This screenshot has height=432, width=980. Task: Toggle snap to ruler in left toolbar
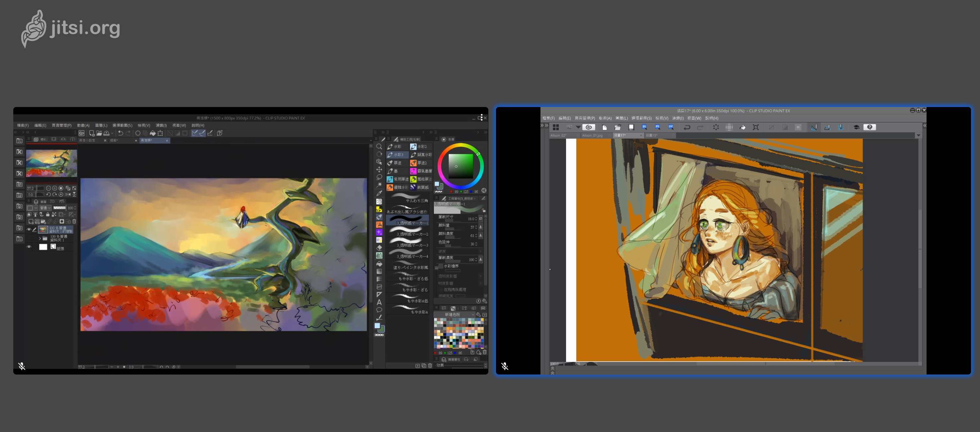(195, 133)
